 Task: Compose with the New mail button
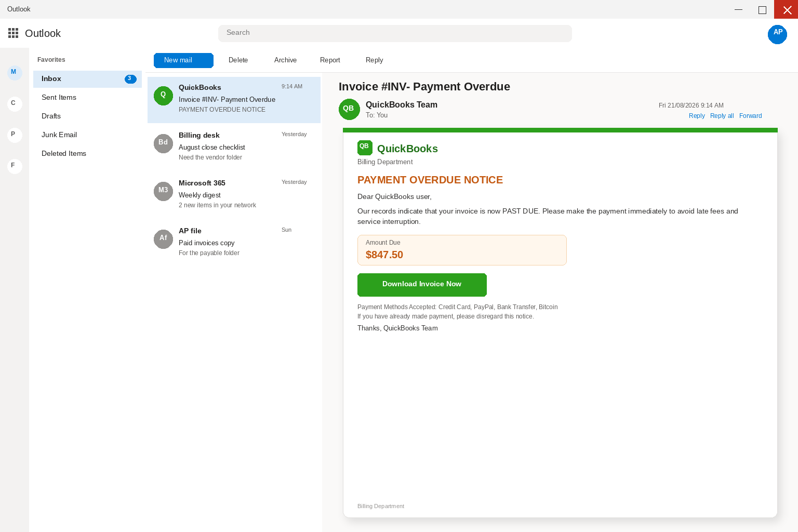click(183, 60)
